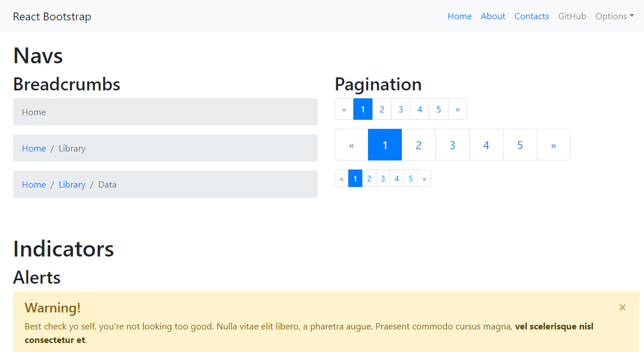Click the React Bootstrap brand title
644x352 pixels.
52,16
